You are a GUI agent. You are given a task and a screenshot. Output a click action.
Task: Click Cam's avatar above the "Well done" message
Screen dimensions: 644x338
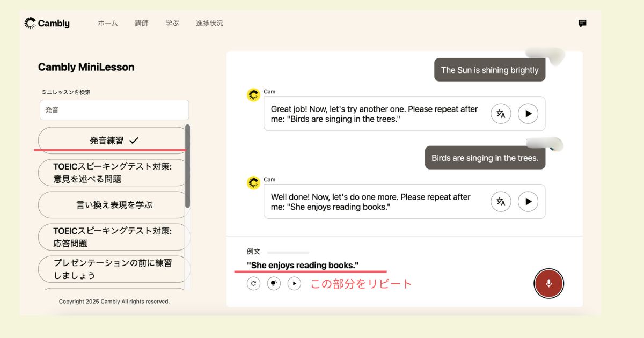[x=253, y=183]
